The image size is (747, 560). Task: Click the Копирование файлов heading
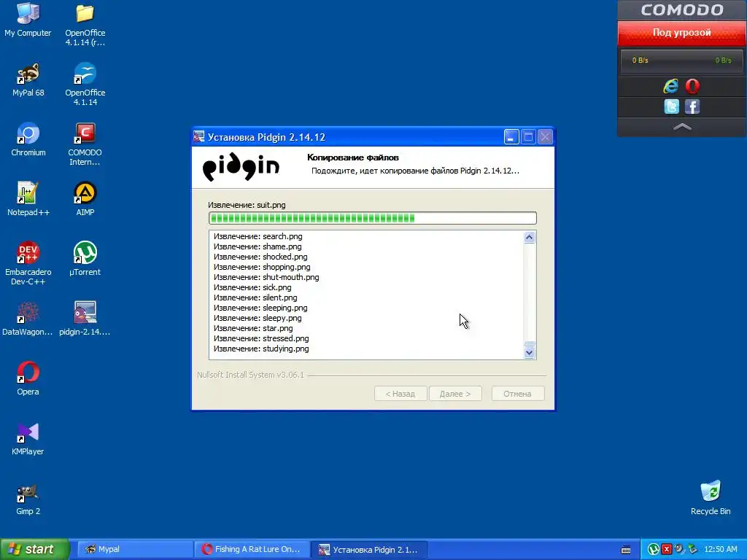click(x=353, y=157)
